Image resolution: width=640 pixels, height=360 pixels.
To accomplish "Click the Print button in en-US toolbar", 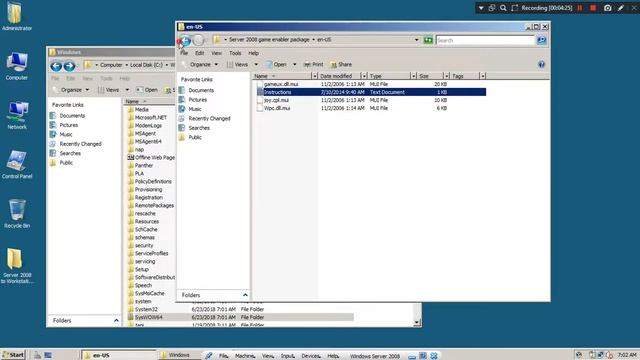I will point(313,64).
